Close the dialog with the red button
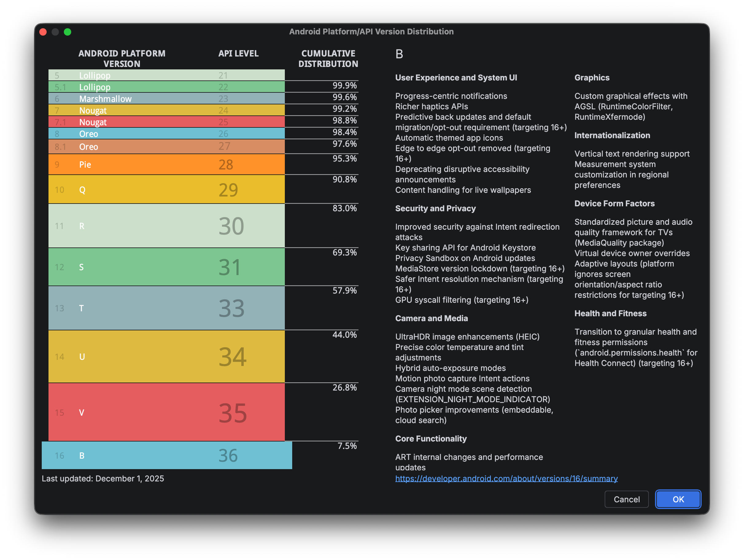The image size is (744, 560). (x=43, y=32)
